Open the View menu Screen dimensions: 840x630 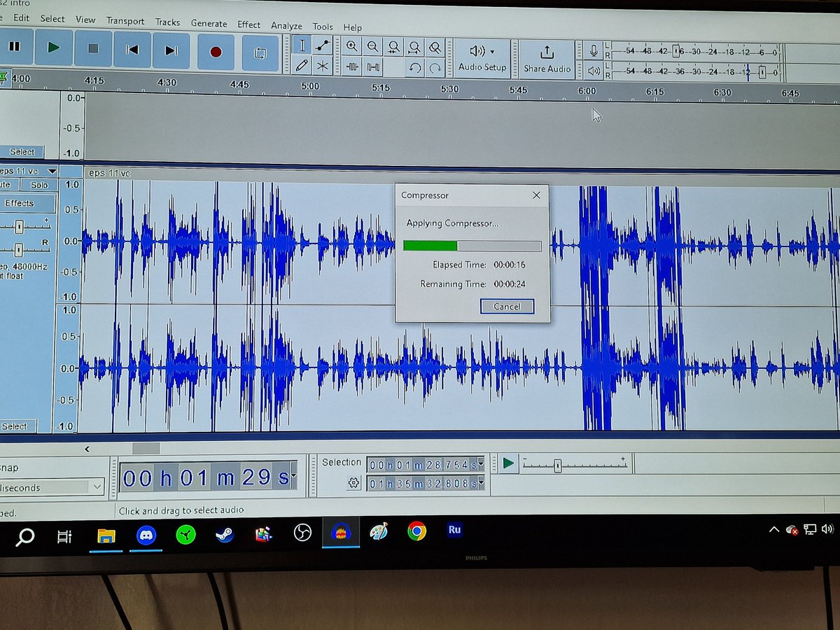[x=85, y=20]
